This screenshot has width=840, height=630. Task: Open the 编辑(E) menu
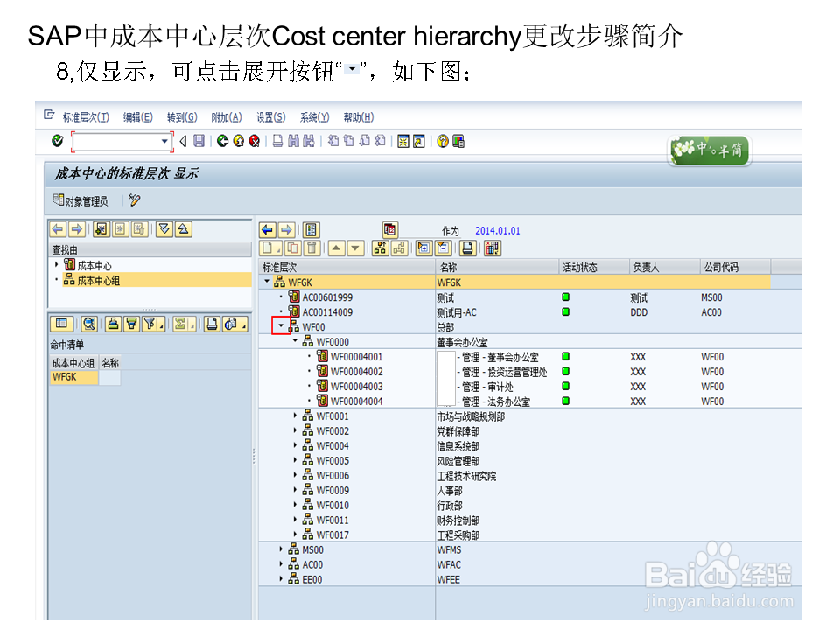click(137, 116)
